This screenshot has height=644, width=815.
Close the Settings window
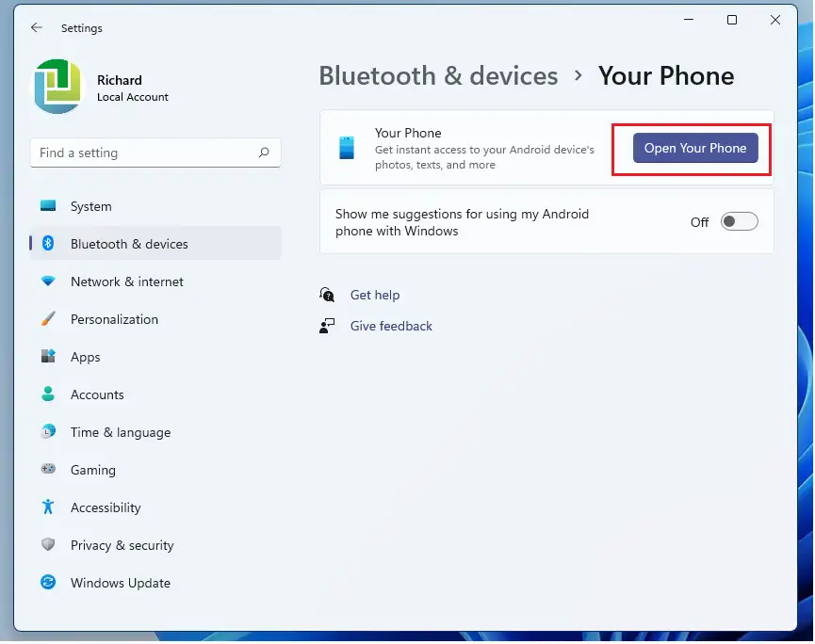775,20
